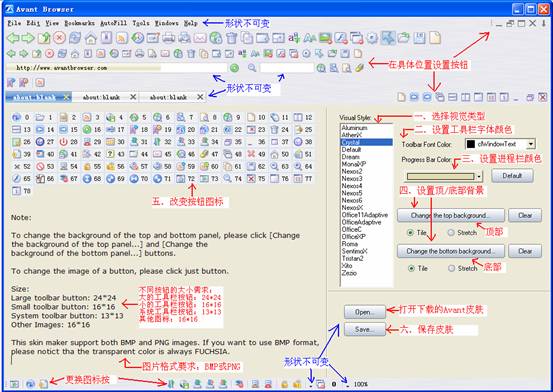The height and width of the screenshot is (392, 553).
Task: Click the black Toolbar Font Color swatch
Action: 471,144
